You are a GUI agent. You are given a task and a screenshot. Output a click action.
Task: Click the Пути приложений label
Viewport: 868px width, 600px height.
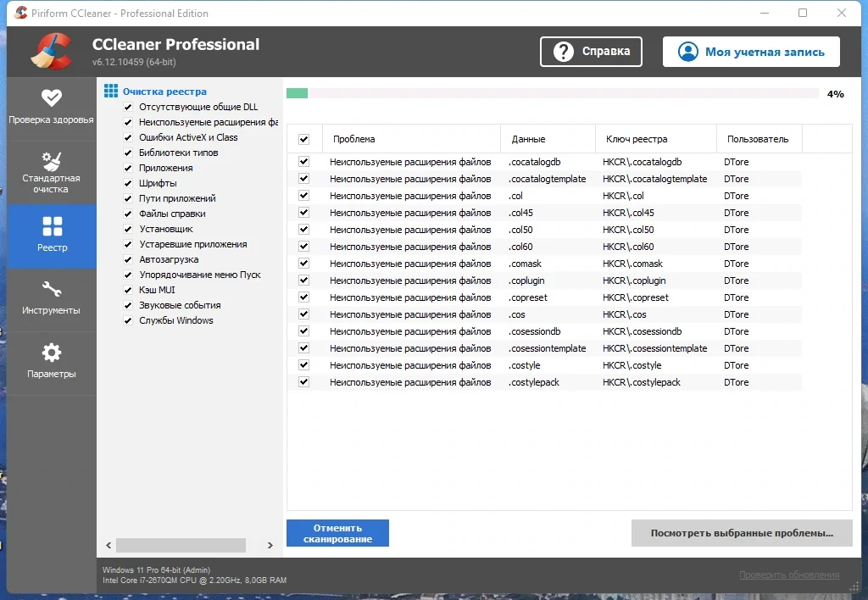177,198
